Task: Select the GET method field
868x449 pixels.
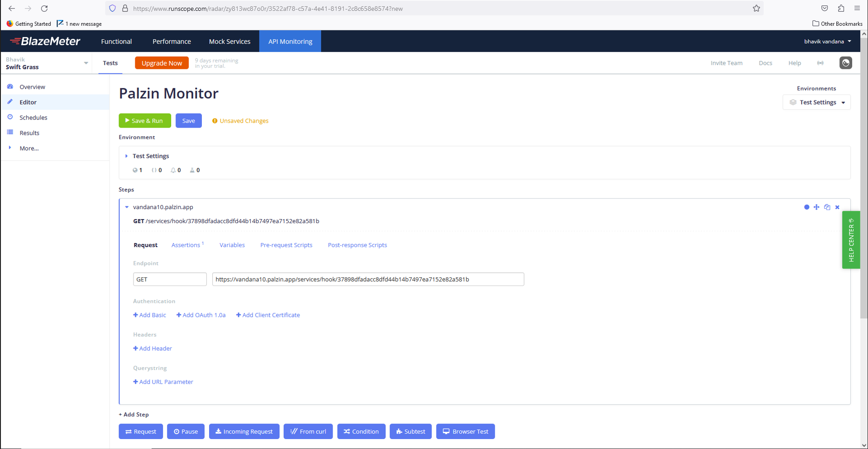Action: [170, 279]
